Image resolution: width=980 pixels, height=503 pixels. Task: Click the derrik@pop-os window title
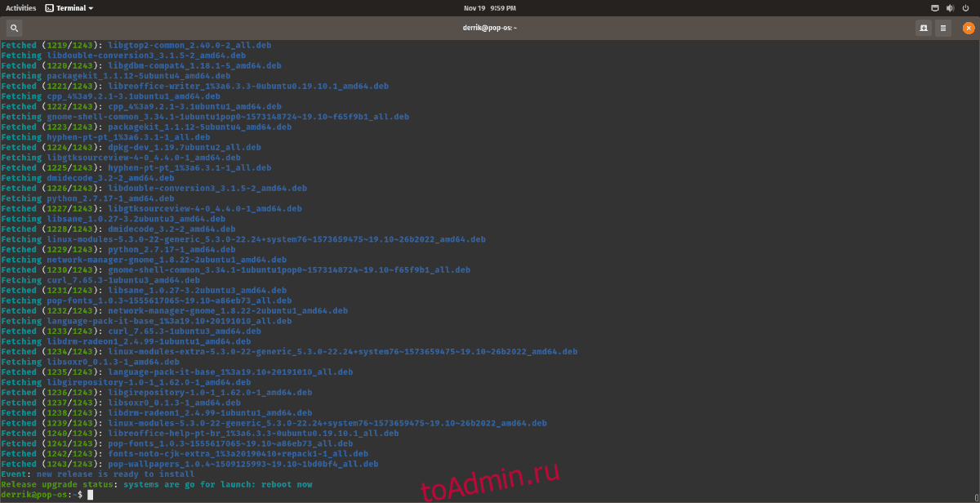pyautogui.click(x=489, y=28)
